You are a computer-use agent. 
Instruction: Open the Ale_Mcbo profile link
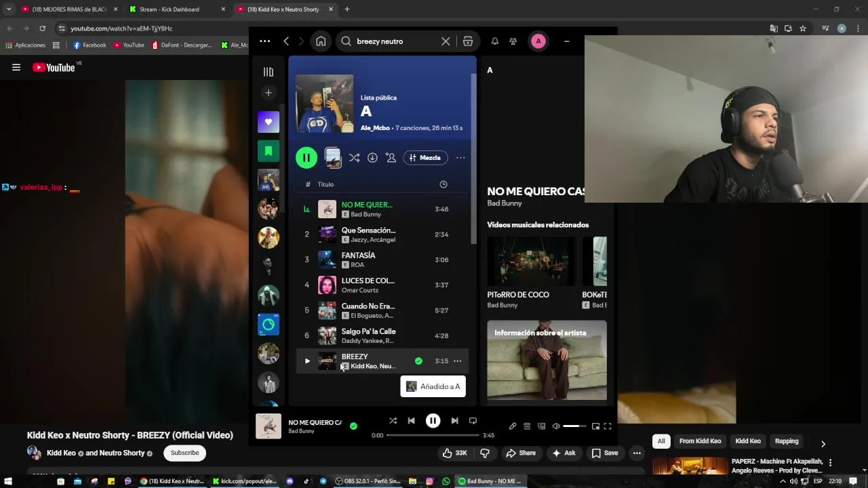pyautogui.click(x=375, y=128)
